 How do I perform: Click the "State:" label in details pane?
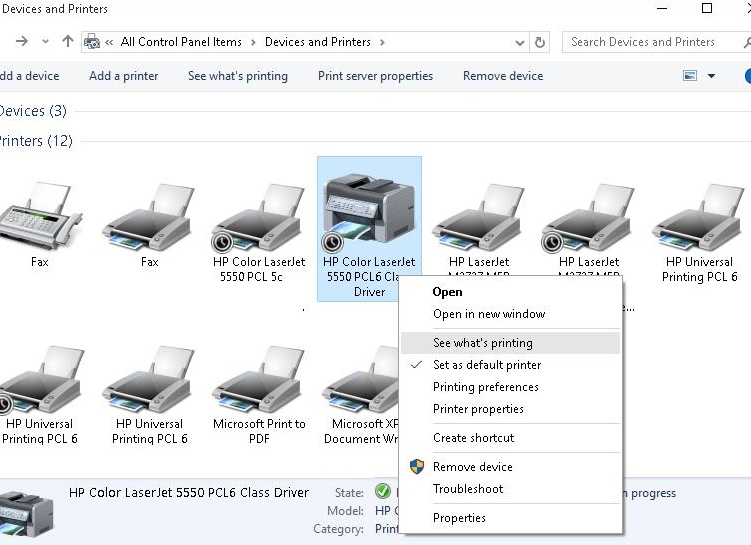[x=349, y=492]
